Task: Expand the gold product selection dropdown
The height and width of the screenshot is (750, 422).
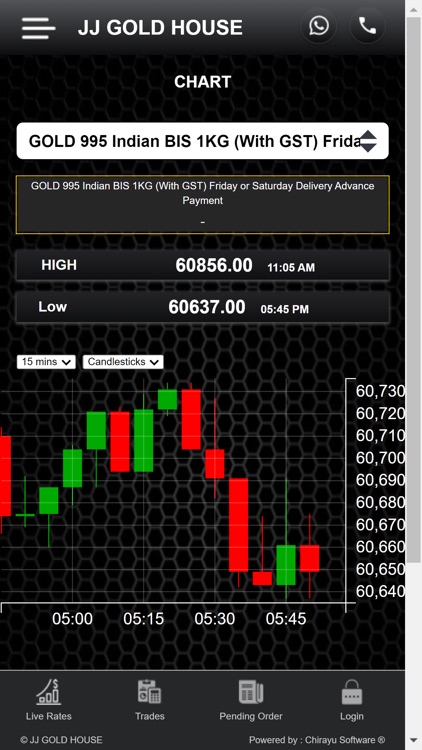Action: pyautogui.click(x=202, y=141)
